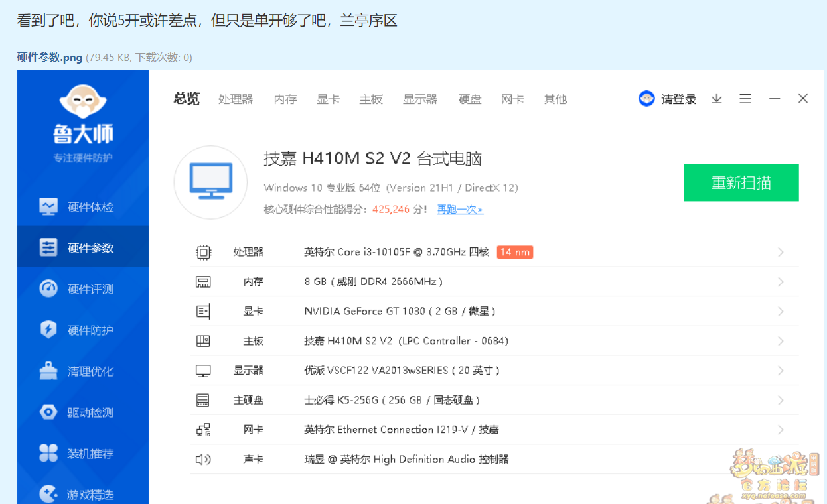Viewport: 827px width, 504px height.
Task: Click 优派 VSCF122 monitor text
Action: click(402, 371)
